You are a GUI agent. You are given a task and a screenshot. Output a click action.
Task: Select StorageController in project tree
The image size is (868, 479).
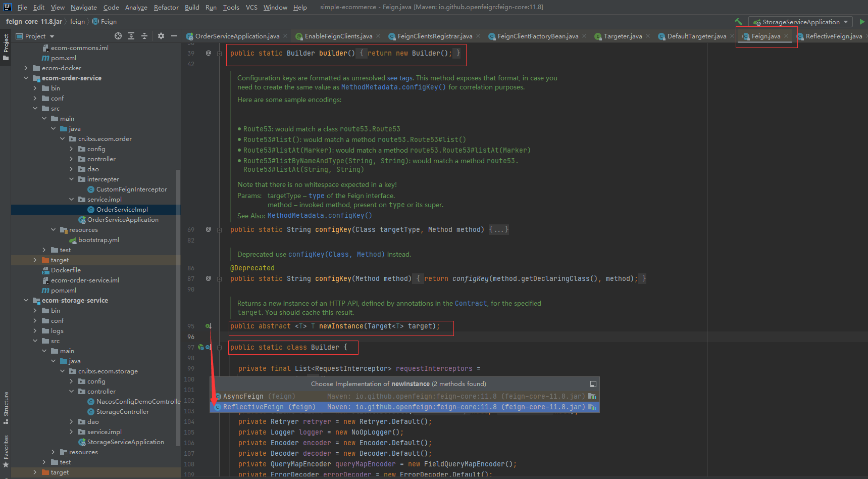tap(123, 412)
